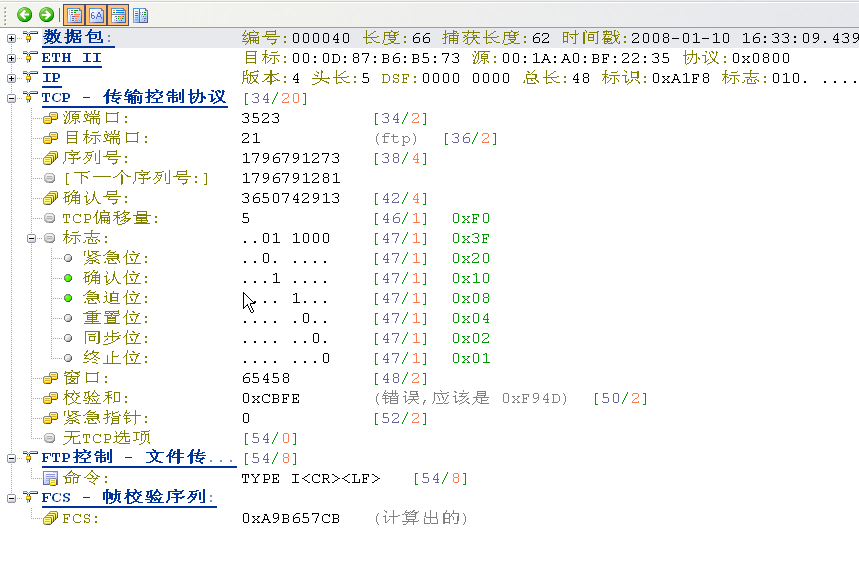Click the green 急迫位 flag indicator
The image size is (859, 587).
point(68,298)
